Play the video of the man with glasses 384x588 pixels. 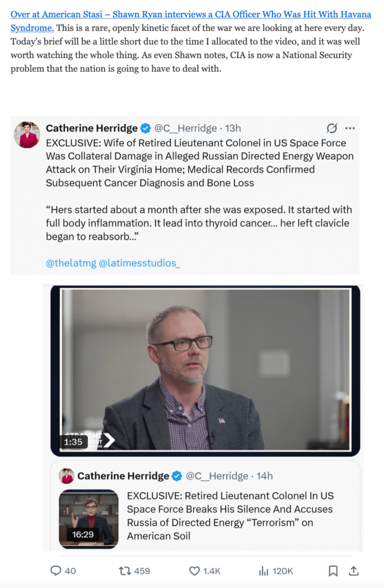tap(205, 370)
